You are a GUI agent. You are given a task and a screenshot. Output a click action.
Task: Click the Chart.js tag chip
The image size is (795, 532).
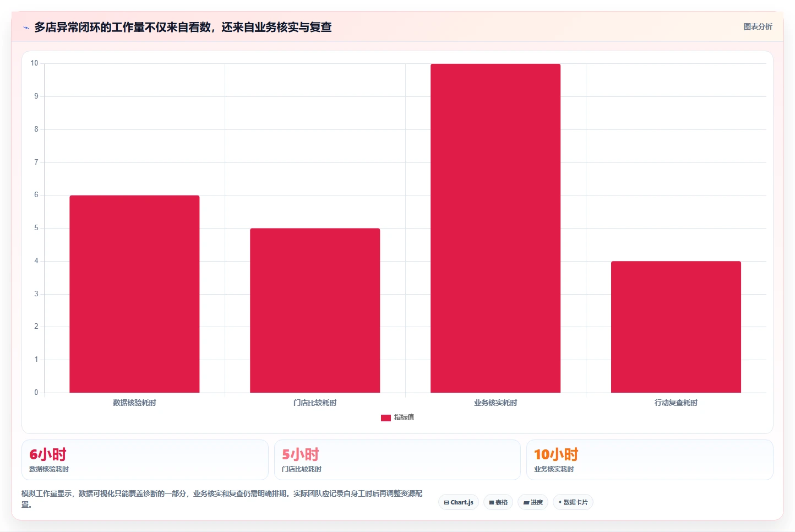(459, 502)
